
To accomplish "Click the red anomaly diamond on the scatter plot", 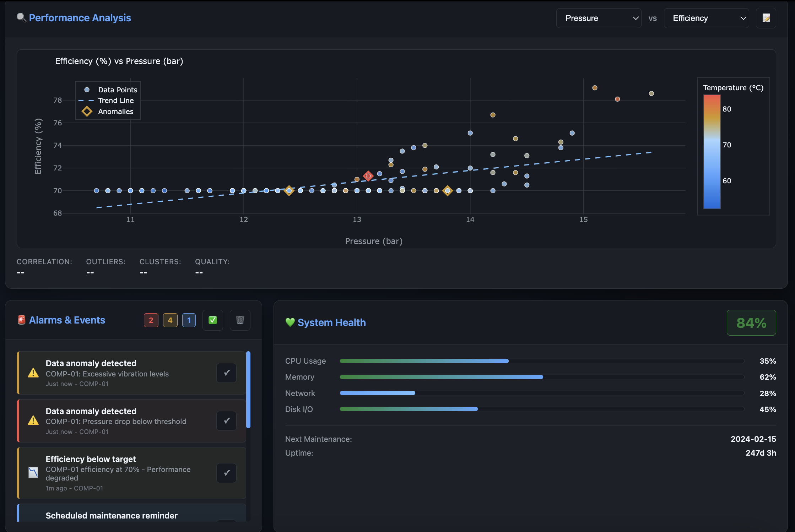I will click(368, 176).
